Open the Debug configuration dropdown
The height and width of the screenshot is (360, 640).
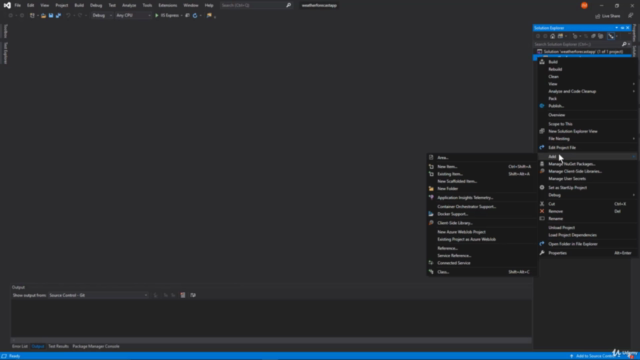(x=102, y=16)
